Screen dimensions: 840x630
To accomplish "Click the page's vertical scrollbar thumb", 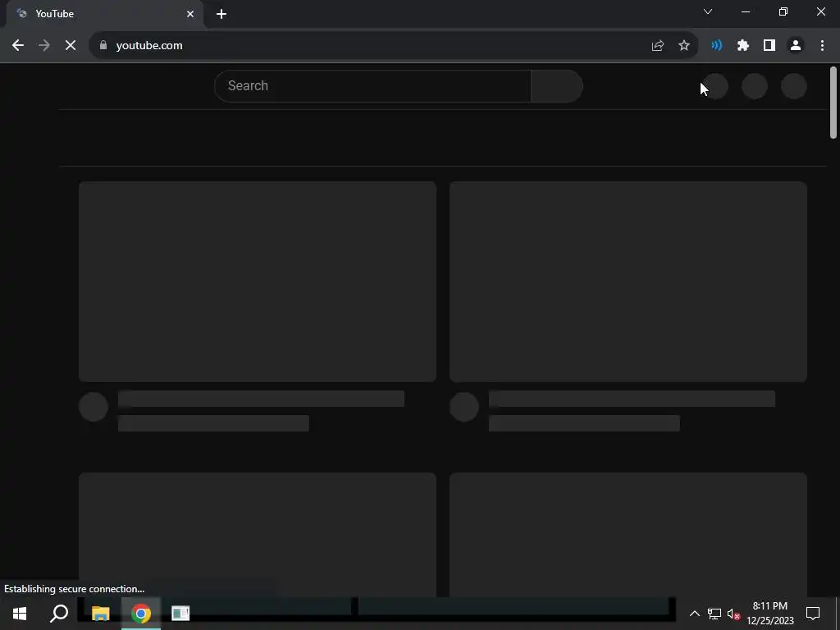I will [833, 103].
